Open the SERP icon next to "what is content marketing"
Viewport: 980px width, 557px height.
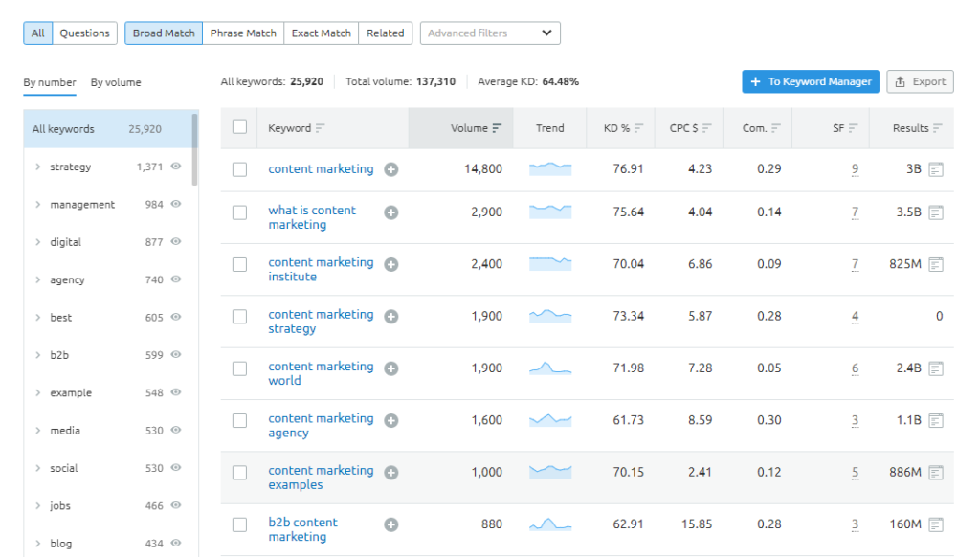pyautogui.click(x=934, y=212)
